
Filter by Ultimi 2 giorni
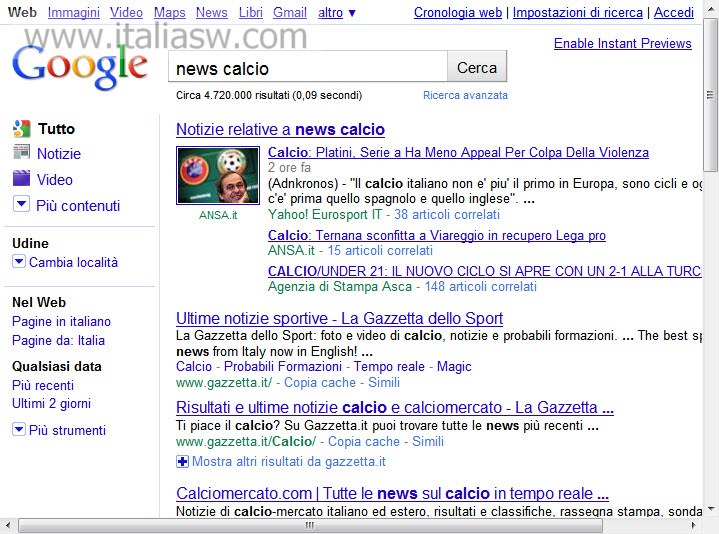pos(51,403)
